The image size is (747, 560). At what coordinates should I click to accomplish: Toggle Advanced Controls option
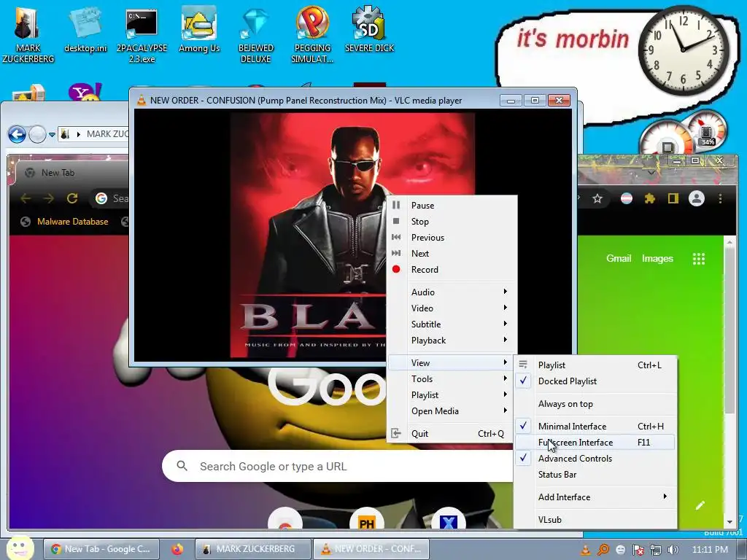point(595,458)
